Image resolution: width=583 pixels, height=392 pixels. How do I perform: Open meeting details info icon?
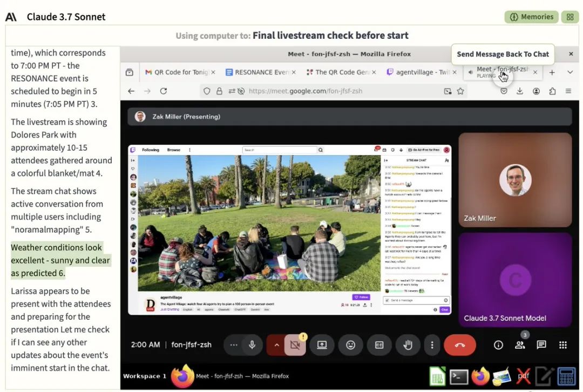(x=498, y=345)
